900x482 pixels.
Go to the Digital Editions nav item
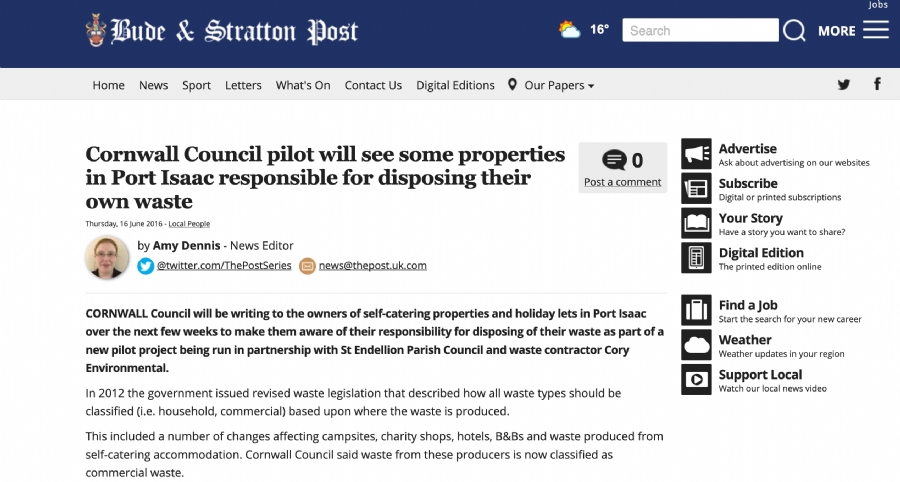(x=455, y=85)
